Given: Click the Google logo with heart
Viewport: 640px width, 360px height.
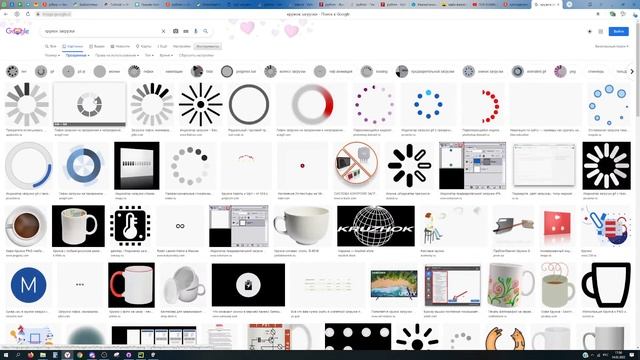Looking at the screenshot, I should (17, 31).
